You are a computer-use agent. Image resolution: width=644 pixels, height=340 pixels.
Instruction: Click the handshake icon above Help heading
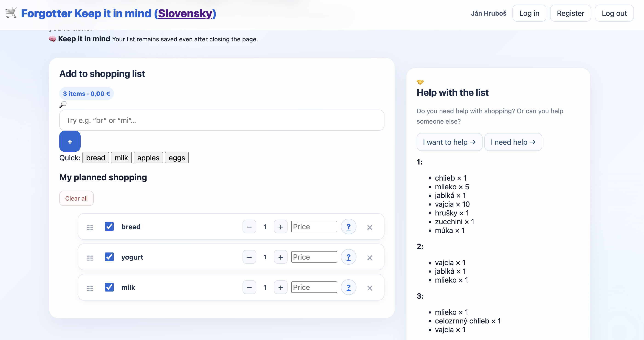(420, 82)
